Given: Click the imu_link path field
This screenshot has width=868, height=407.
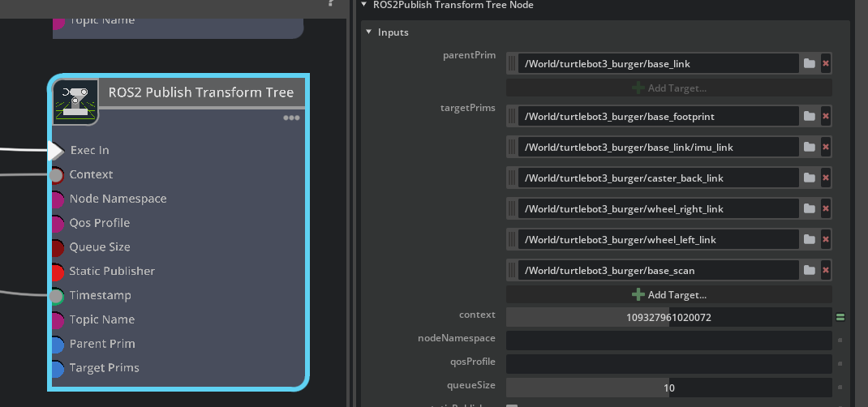Looking at the screenshot, I should coord(658,147).
